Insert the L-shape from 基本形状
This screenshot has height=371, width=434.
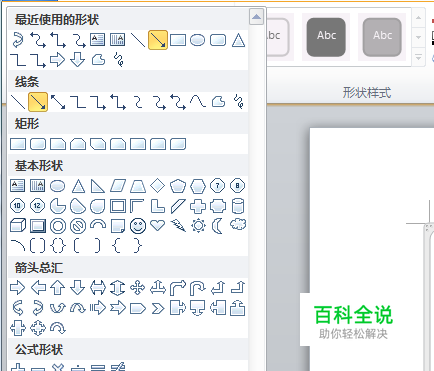coord(158,206)
